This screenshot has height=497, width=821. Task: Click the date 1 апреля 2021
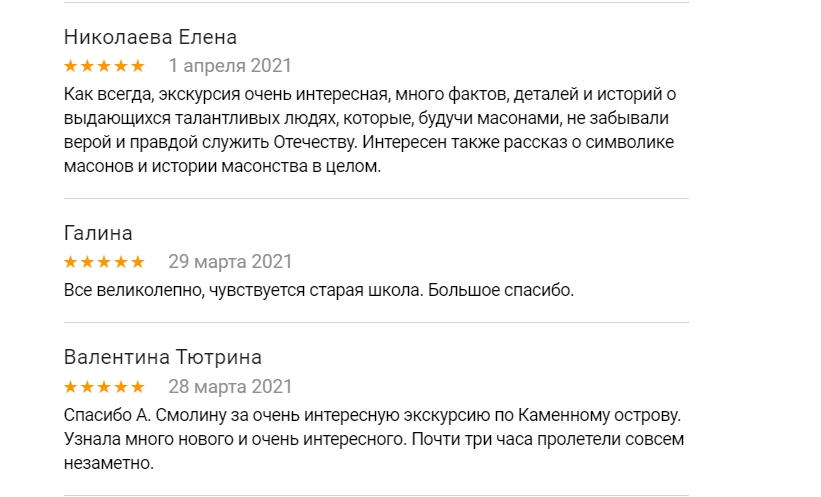[x=230, y=66]
